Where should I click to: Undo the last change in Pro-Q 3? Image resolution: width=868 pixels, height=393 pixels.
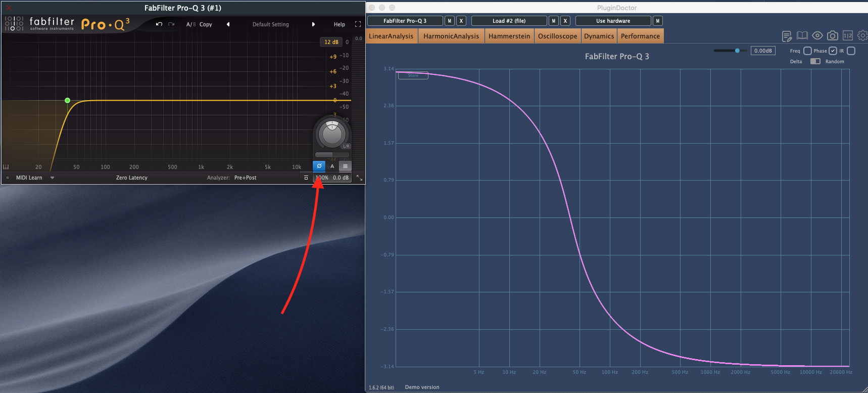[159, 24]
